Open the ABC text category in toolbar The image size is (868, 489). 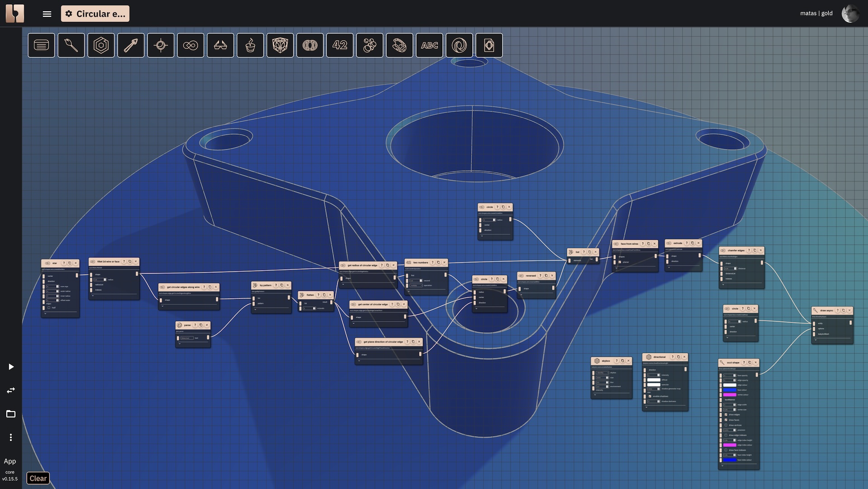(x=429, y=45)
